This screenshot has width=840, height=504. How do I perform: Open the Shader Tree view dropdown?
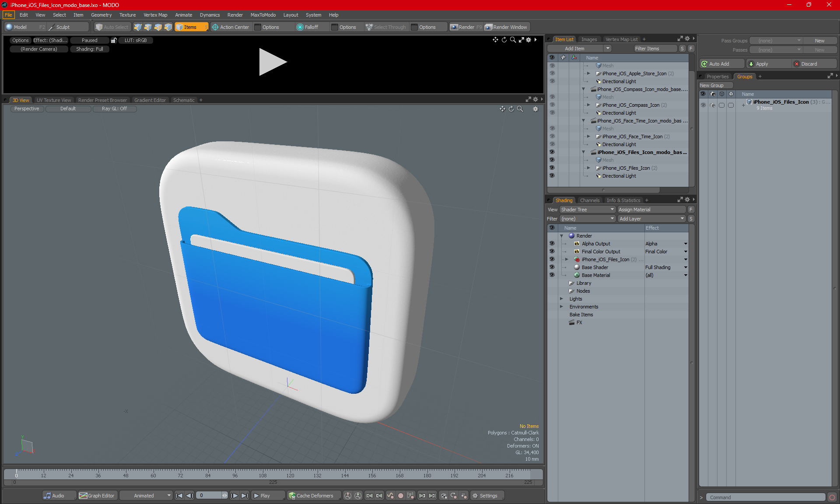click(x=588, y=210)
